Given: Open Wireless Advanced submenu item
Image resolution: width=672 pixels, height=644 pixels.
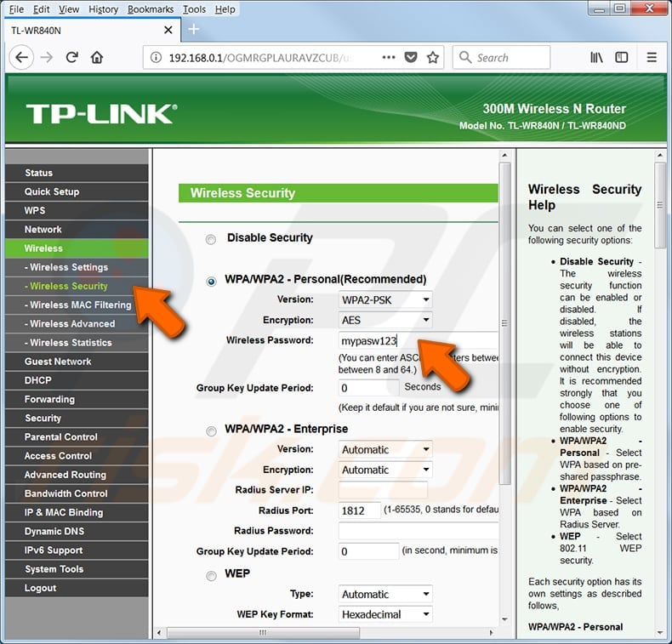Looking at the screenshot, I should (77, 323).
